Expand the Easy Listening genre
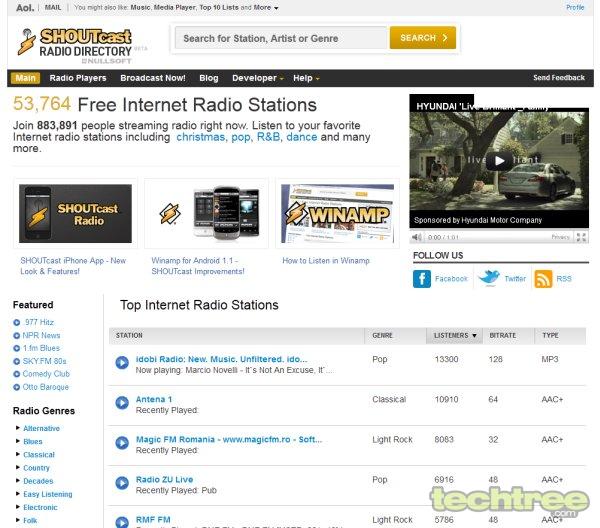This screenshot has height=528, width=600. (x=18, y=494)
